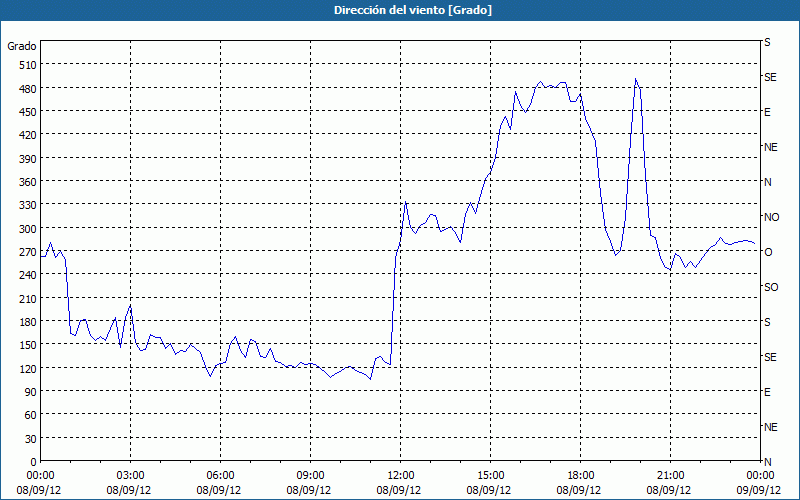Click the 'Grado' unit label on the axis
The width and height of the screenshot is (800, 500).
click(x=22, y=46)
